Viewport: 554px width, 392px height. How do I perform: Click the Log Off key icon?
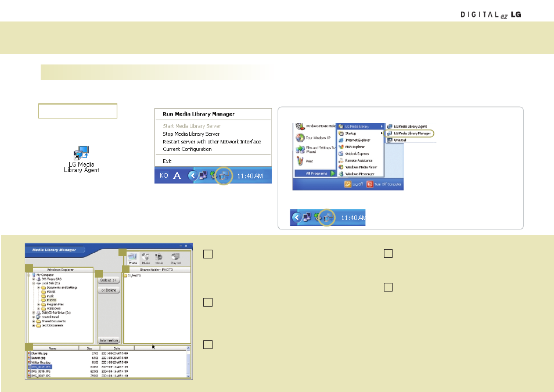pos(348,184)
